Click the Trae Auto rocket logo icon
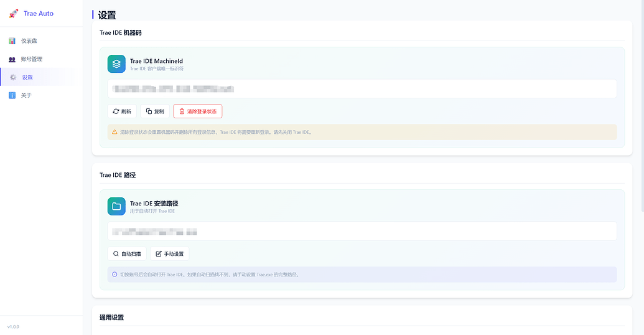This screenshot has width=644, height=335. click(14, 14)
